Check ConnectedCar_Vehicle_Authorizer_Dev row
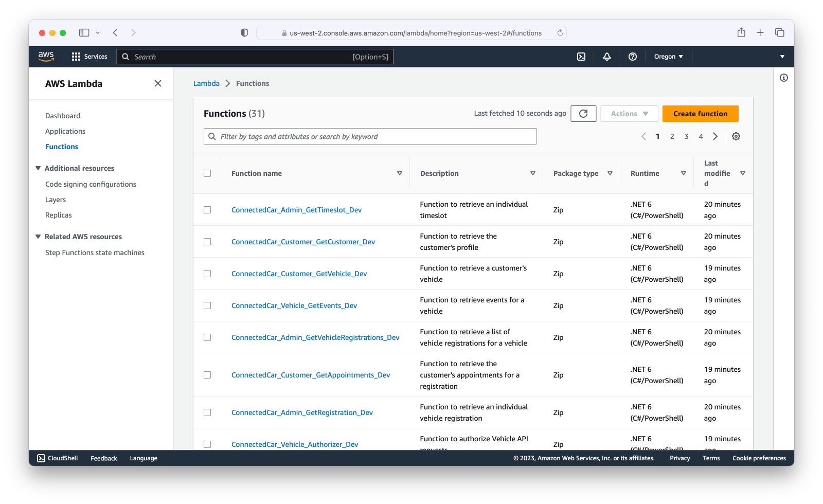 (x=207, y=444)
